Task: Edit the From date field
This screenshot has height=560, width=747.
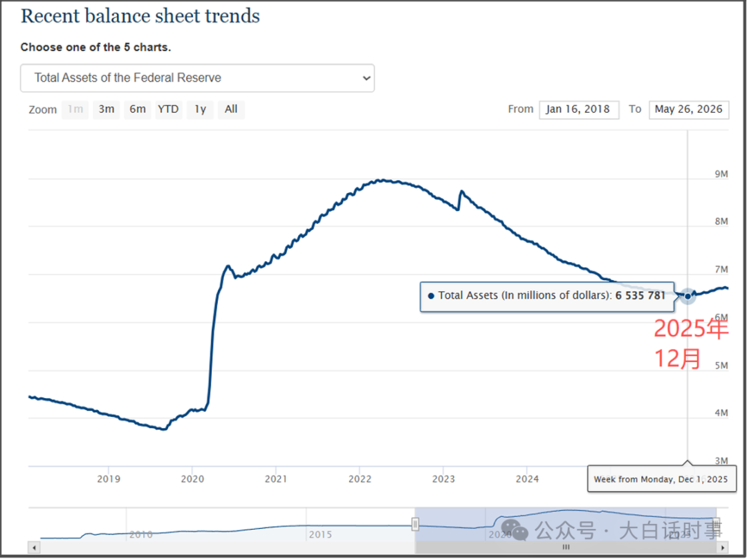Action: [579, 109]
